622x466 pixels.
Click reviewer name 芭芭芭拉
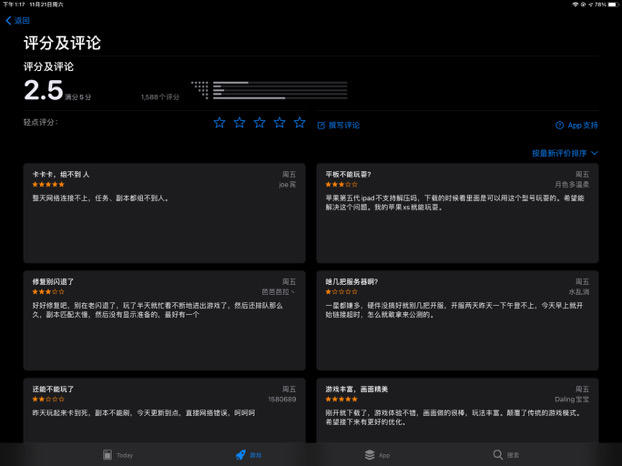278,292
